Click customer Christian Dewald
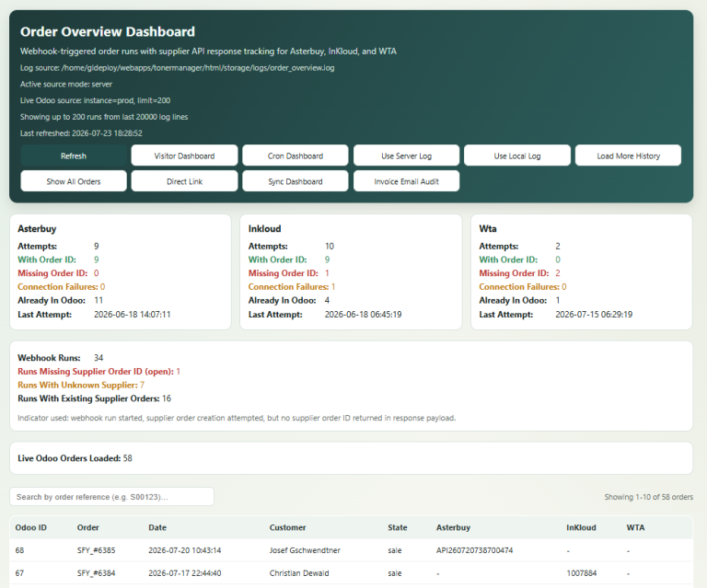The image size is (707, 588). click(299, 573)
